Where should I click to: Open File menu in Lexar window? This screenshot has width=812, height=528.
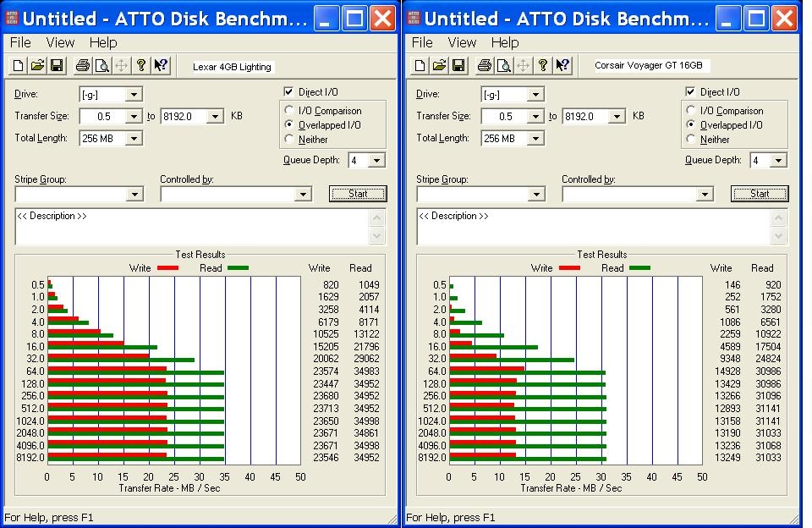pos(20,42)
